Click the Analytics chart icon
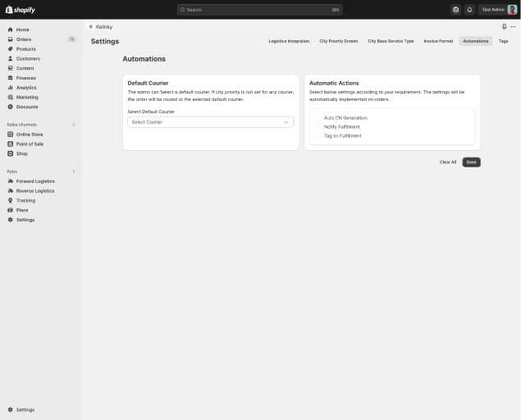 (x=10, y=88)
